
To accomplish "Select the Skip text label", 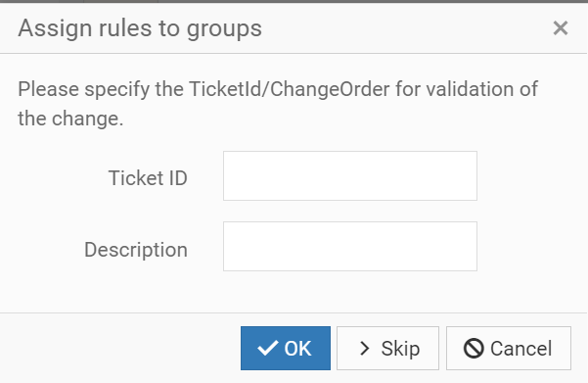I will point(400,349).
